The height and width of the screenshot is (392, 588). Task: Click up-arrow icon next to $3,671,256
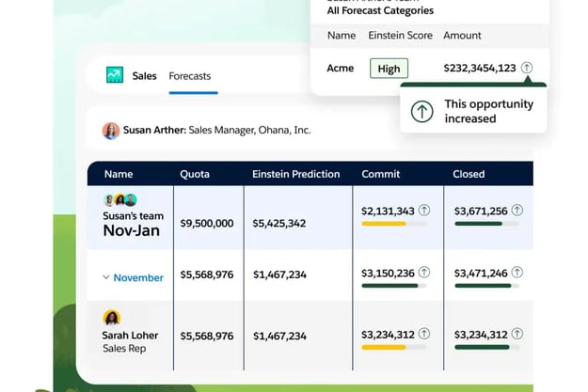click(517, 210)
